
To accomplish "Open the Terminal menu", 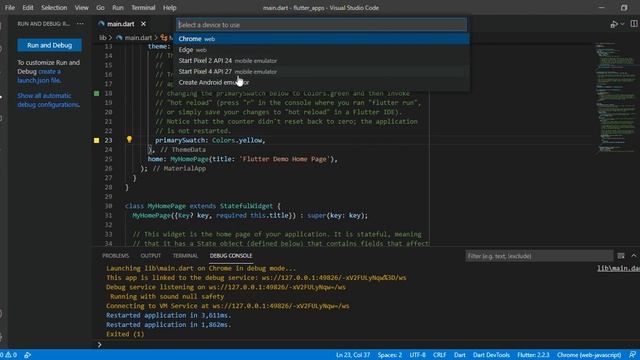I will pos(143,8).
